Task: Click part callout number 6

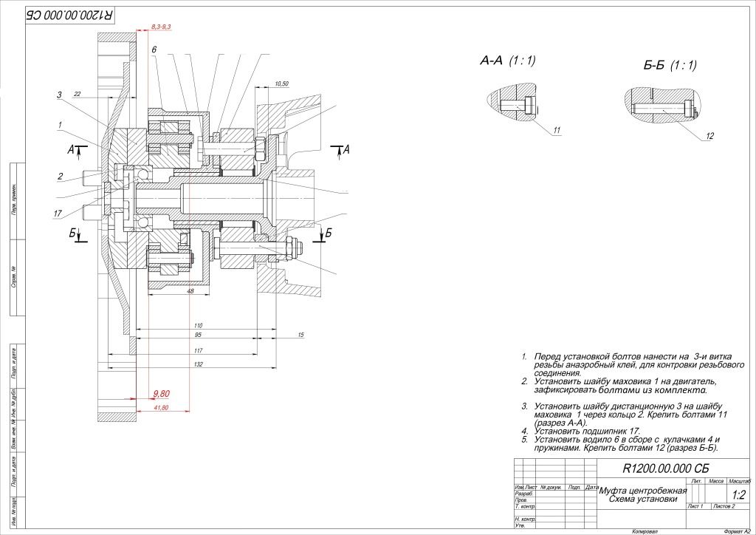Action: [x=154, y=50]
